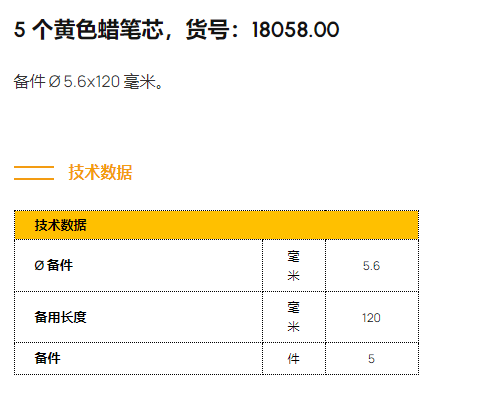Click the 毫米 unit cell in Ø 备件 row
Image resolution: width=483 pixels, height=396 pixels.
pyautogui.click(x=294, y=266)
